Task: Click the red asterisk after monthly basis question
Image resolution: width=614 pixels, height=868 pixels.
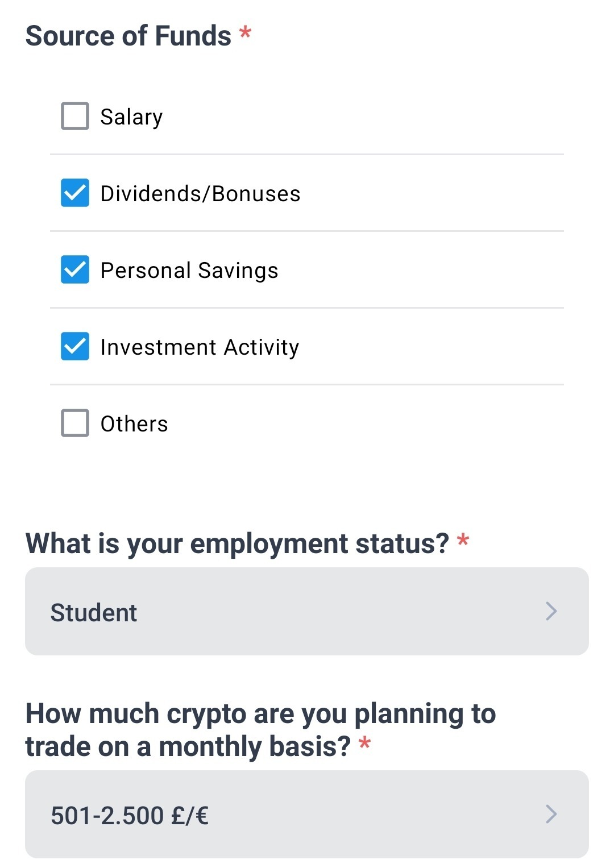Action: [x=365, y=743]
